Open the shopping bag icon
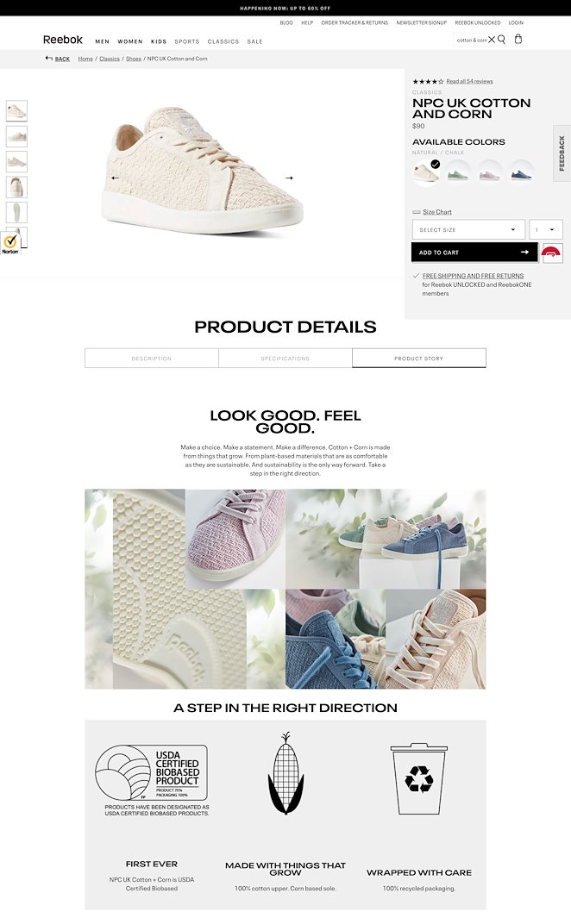The image size is (571, 924). point(518,39)
